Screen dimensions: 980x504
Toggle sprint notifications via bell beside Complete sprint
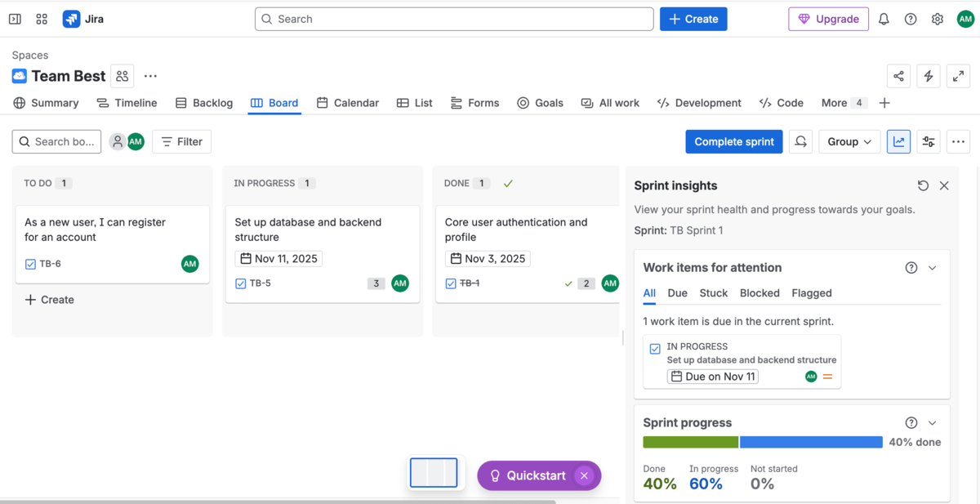point(800,141)
